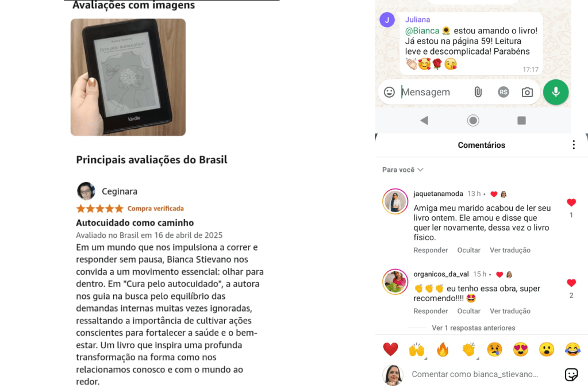Expand the Para você sorting dropdown

click(x=403, y=170)
